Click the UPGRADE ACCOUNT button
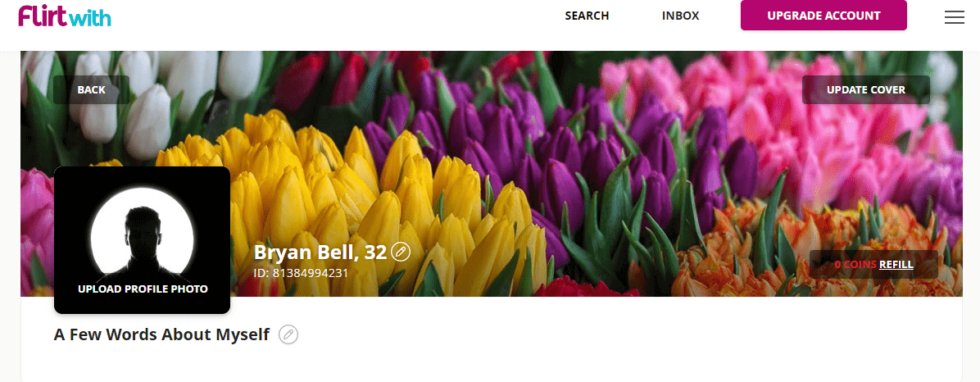The width and height of the screenshot is (980, 382). (823, 16)
